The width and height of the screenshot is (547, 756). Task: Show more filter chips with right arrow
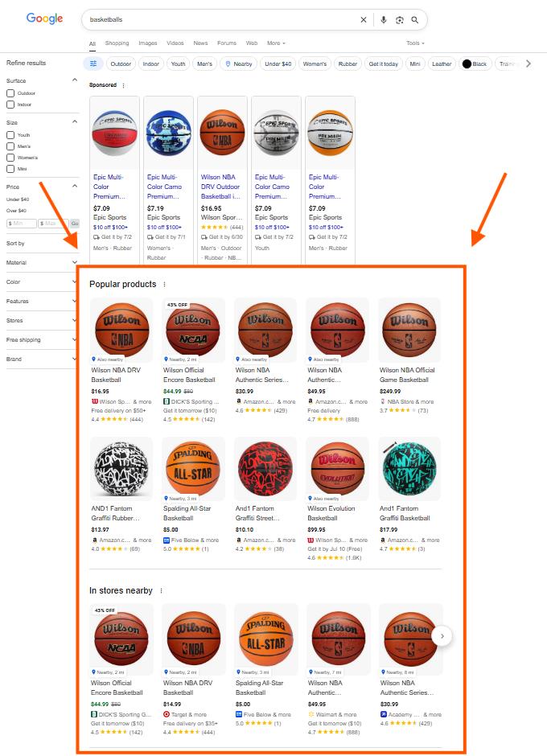pos(528,64)
